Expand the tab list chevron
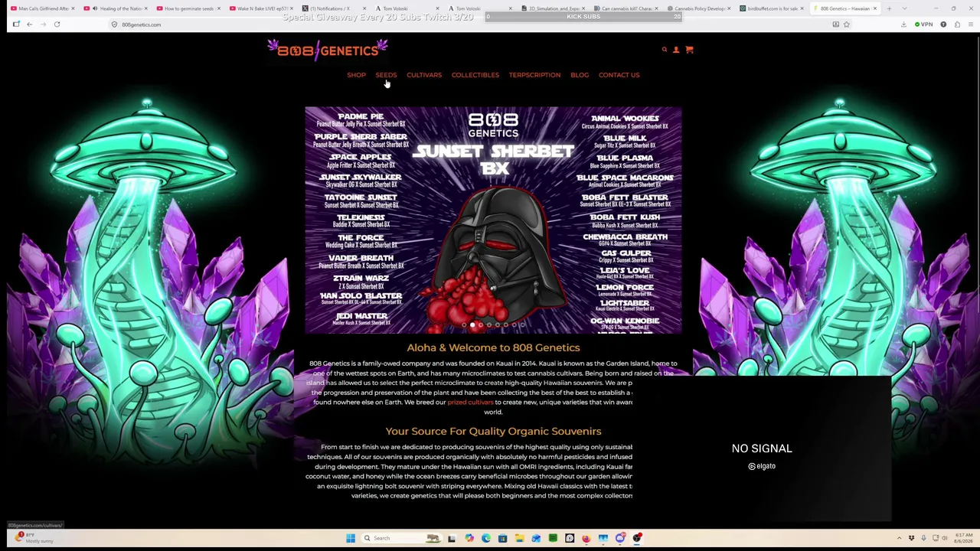 [904, 8]
